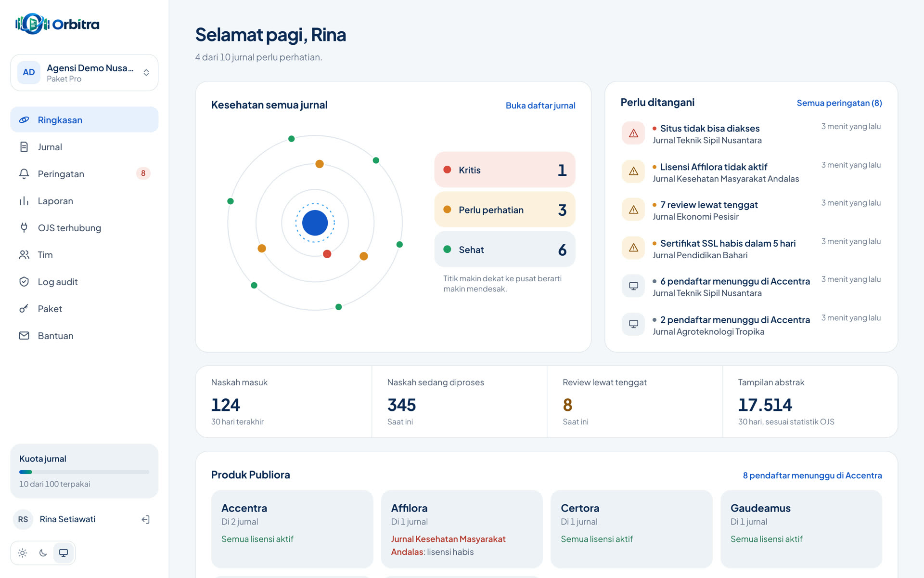Go to the Tim menu item
Image resolution: width=924 pixels, height=578 pixels.
(84, 255)
